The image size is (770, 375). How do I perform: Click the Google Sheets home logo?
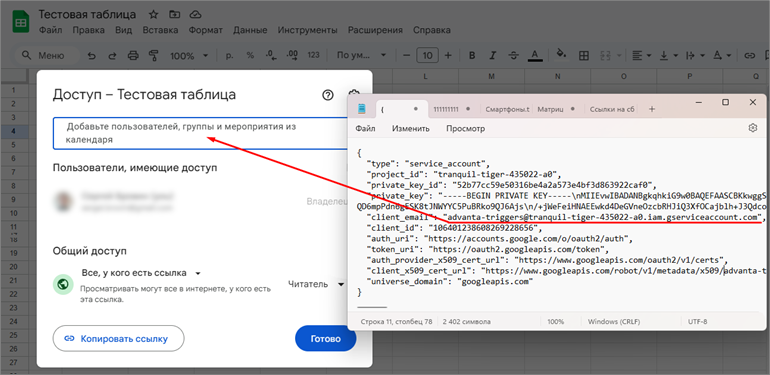[22, 22]
